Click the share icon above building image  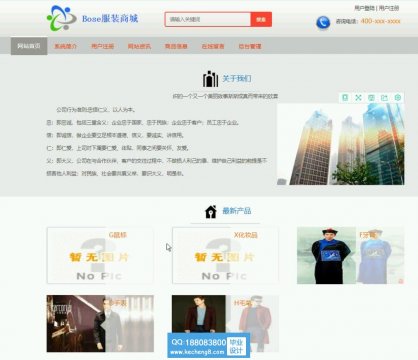pos(384,98)
